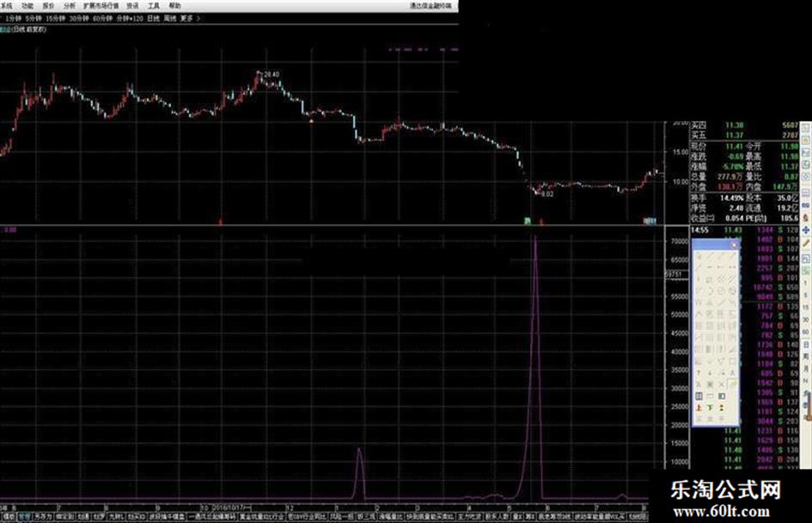This screenshot has height=523, width=812.
Task: Click the 日线 前复权 chart title
Action: point(29,29)
